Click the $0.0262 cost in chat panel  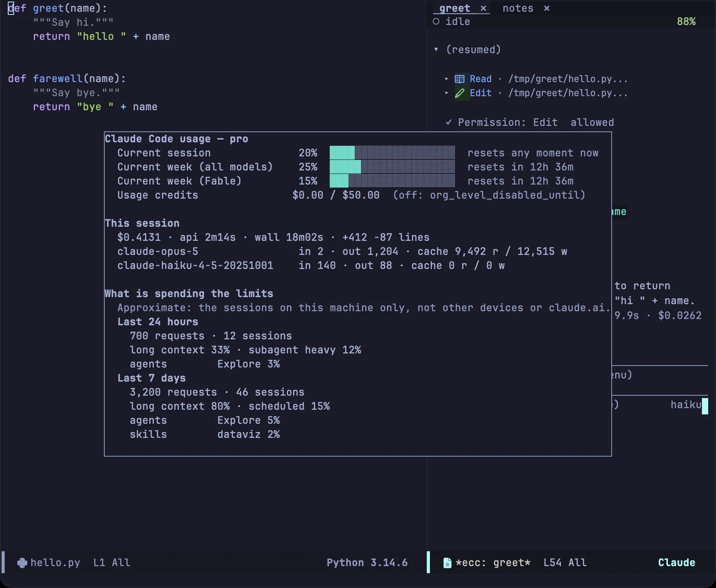tap(680, 316)
